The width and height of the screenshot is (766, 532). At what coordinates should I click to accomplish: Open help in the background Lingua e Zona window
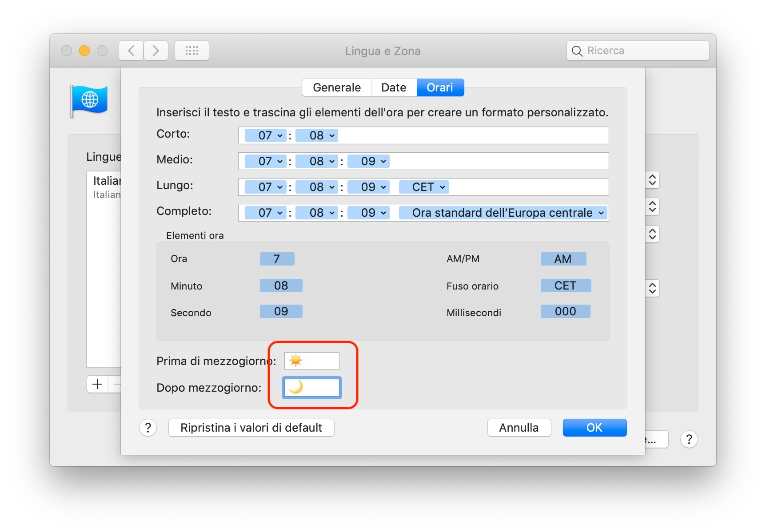(x=689, y=440)
